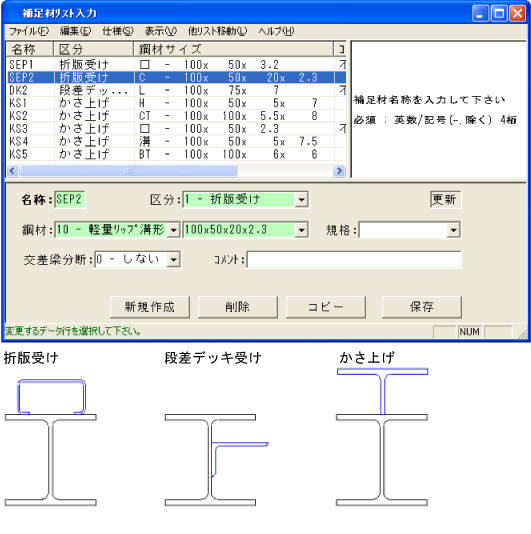Select the DK2 row in the list
This screenshot has height=534, width=531.
pyautogui.click(x=176, y=90)
